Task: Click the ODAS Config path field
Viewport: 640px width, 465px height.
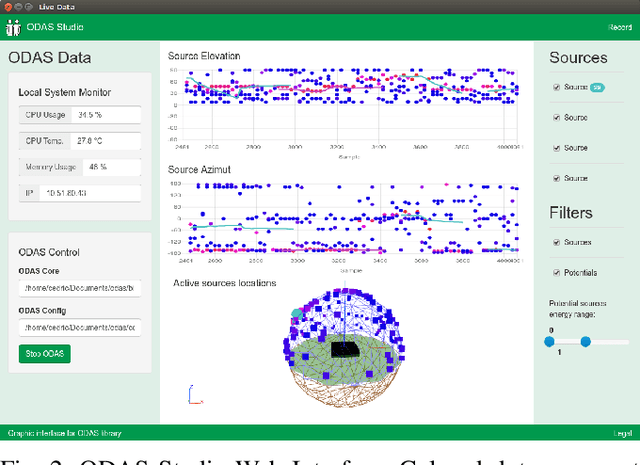Action: 80,326
